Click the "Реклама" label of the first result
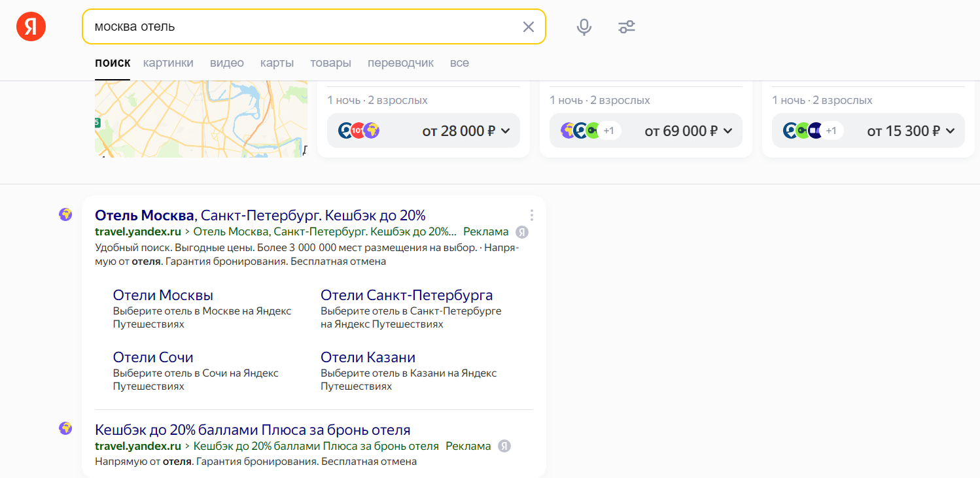 coord(486,231)
